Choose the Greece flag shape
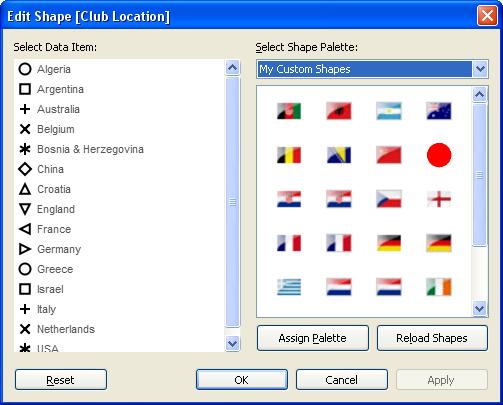 click(289, 287)
